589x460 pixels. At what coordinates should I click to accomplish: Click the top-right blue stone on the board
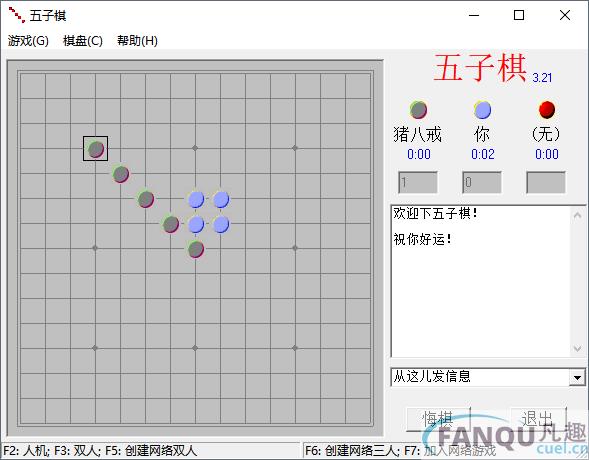coord(220,199)
